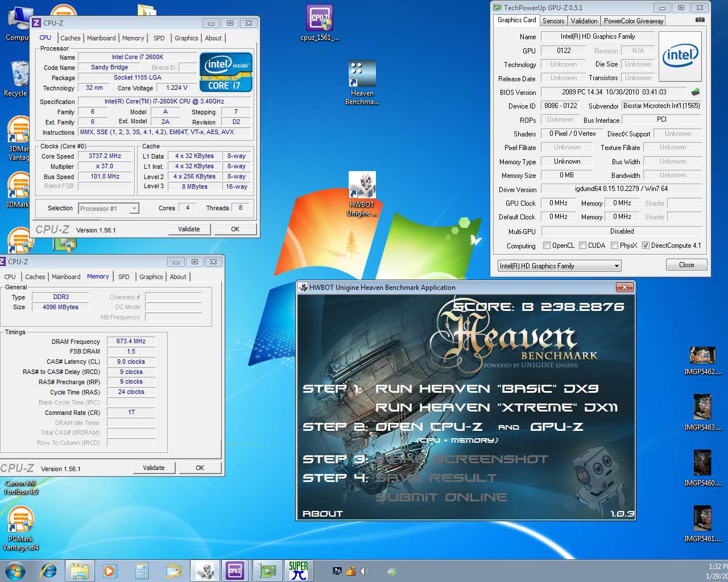Switch to Caches tab in top CPU-Z
This screenshot has height=582, width=728.
pos(71,38)
